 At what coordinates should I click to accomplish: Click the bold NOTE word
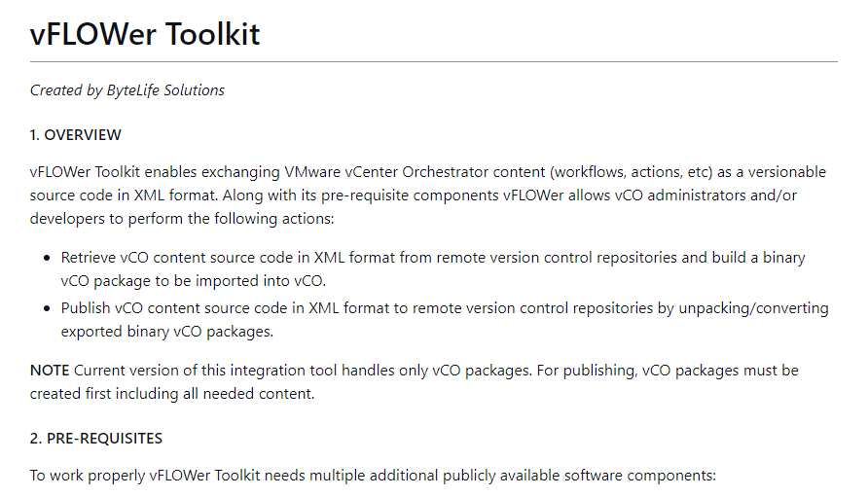pyautogui.click(x=50, y=371)
